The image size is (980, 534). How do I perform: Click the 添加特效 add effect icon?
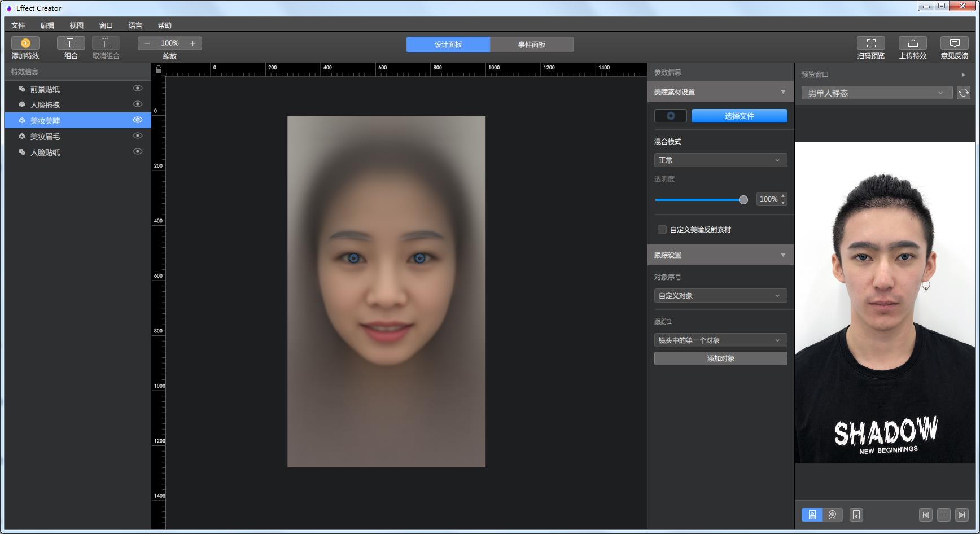(25, 43)
